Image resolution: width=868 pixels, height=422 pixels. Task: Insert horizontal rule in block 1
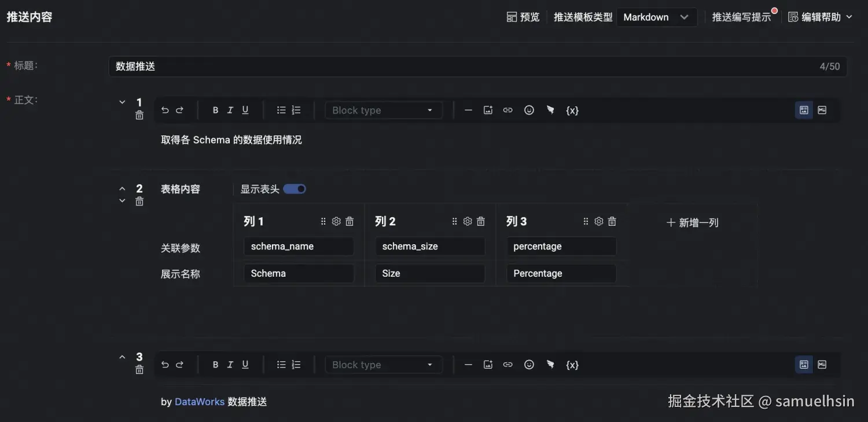[x=469, y=110]
